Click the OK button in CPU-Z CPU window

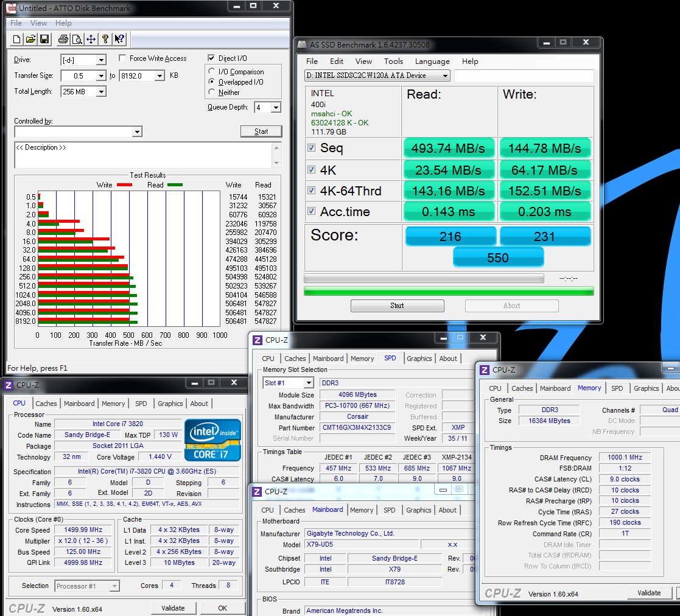[222, 608]
